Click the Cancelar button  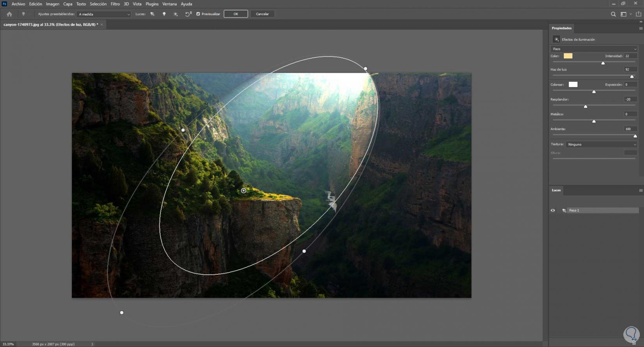tap(262, 14)
